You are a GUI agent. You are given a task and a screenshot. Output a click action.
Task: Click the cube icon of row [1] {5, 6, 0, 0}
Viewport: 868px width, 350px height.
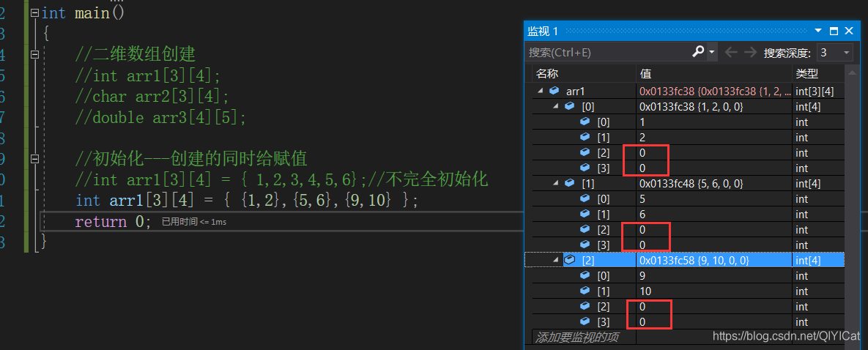(x=569, y=183)
